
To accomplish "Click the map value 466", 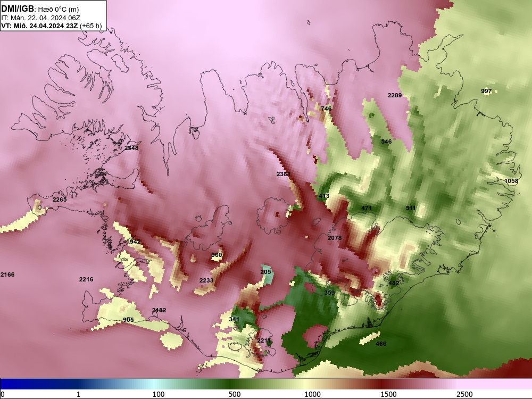I will (x=381, y=344).
